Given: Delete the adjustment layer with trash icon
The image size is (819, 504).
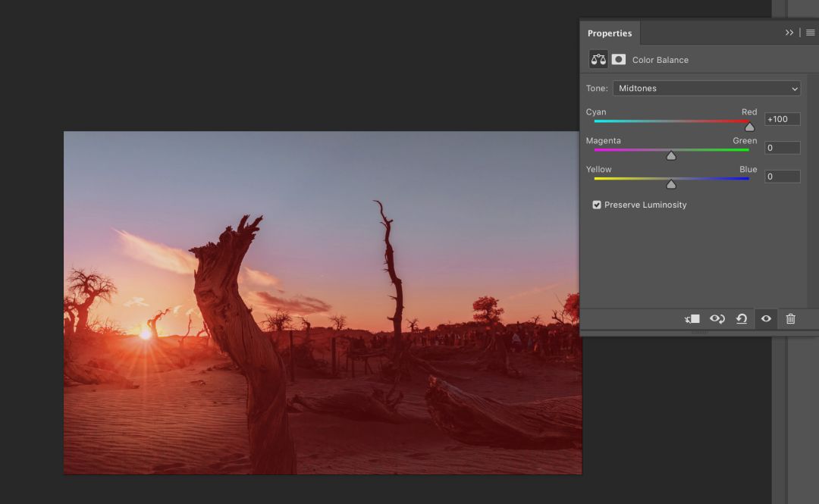Looking at the screenshot, I should coord(790,319).
